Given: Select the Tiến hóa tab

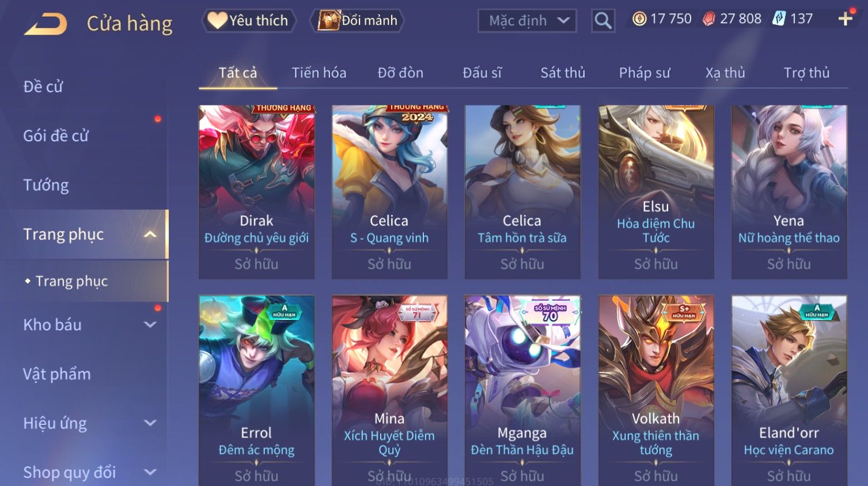Looking at the screenshot, I should pos(319,73).
